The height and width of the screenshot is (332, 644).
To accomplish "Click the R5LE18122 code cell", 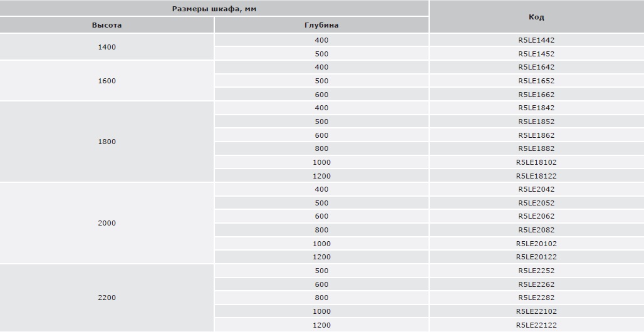I will click(x=536, y=176).
